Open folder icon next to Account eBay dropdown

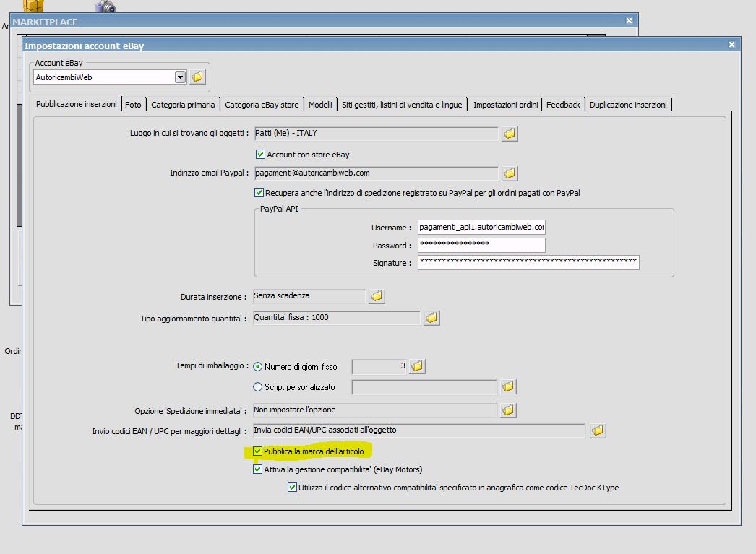(x=198, y=77)
